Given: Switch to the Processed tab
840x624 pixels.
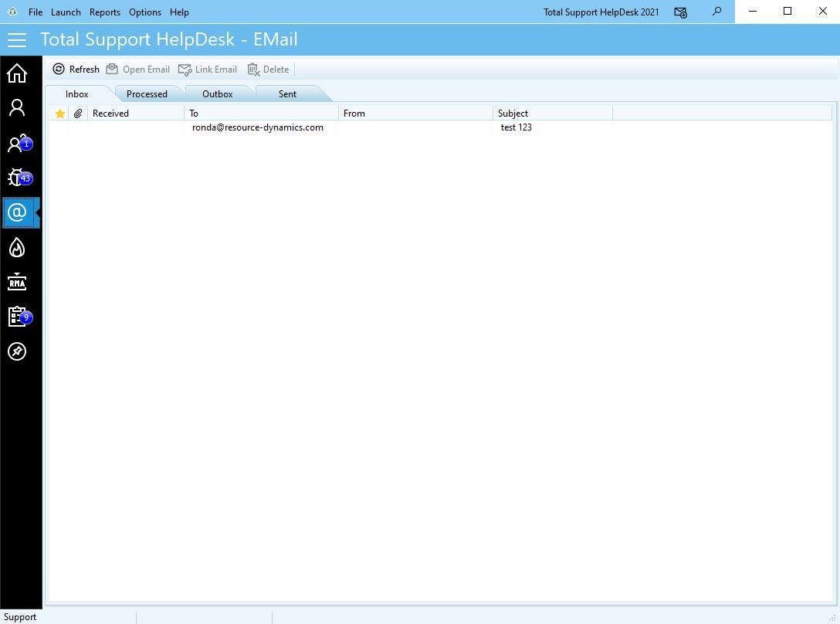Looking at the screenshot, I should click(x=147, y=93).
